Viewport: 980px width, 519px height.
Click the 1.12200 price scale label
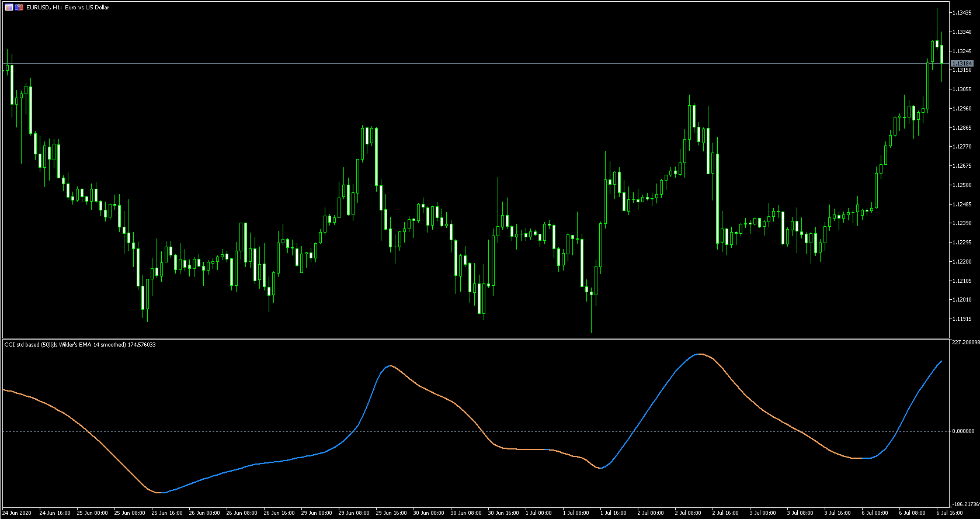tap(962, 262)
